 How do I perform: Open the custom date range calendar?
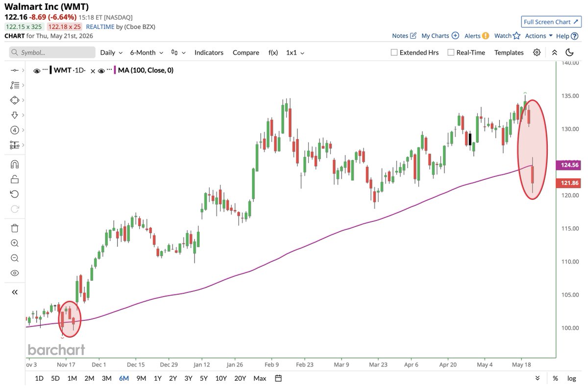click(x=278, y=378)
